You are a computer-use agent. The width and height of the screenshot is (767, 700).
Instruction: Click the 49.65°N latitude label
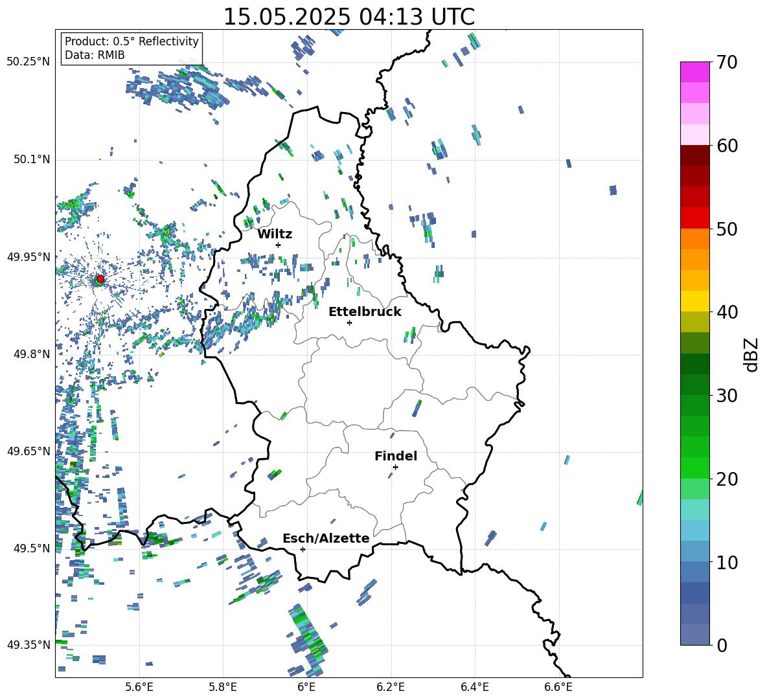point(29,451)
